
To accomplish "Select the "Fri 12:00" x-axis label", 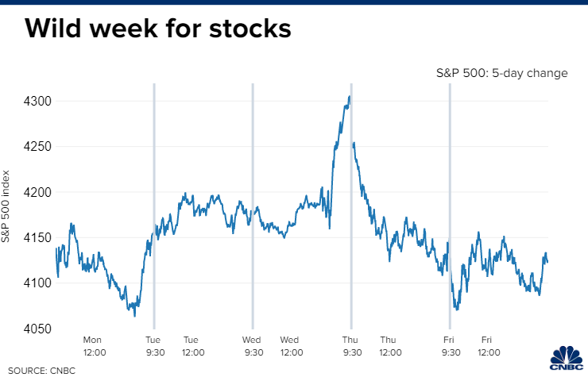I will click(487, 345).
